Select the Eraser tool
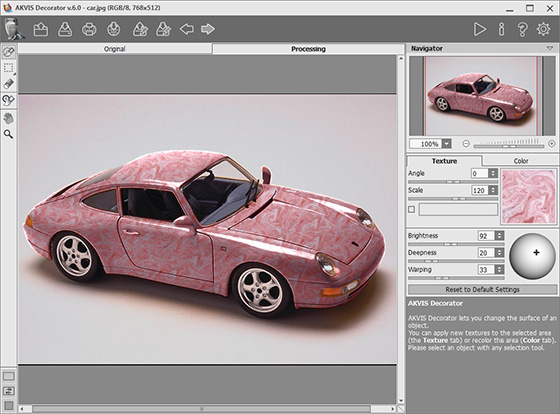Image resolution: width=560 pixels, height=414 pixels. coord(9,84)
